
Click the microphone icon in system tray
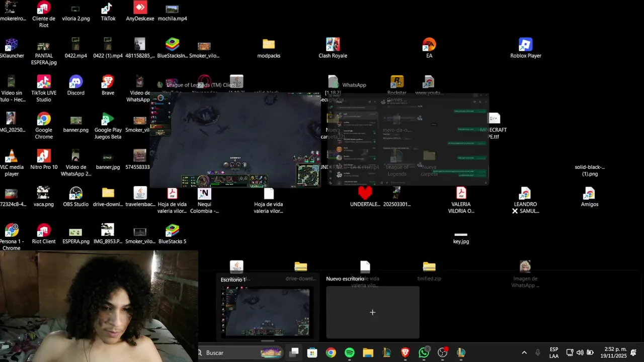pos(538,352)
